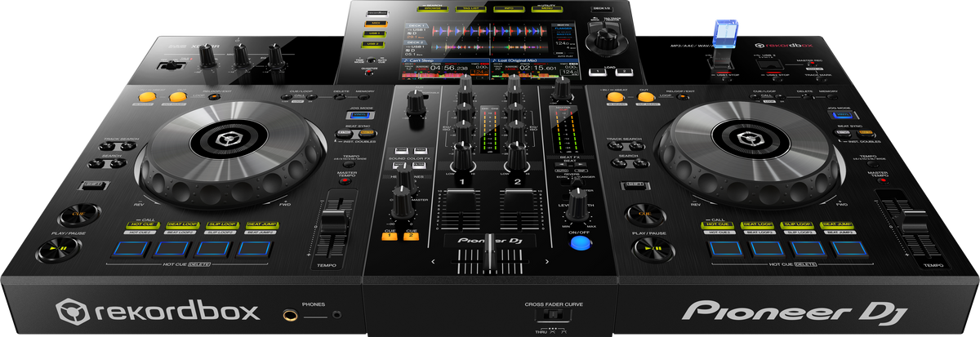Screen dimensions: 980x337
Task: Toggle the right deck JOG MODE vinyl button
Action: (843, 117)
